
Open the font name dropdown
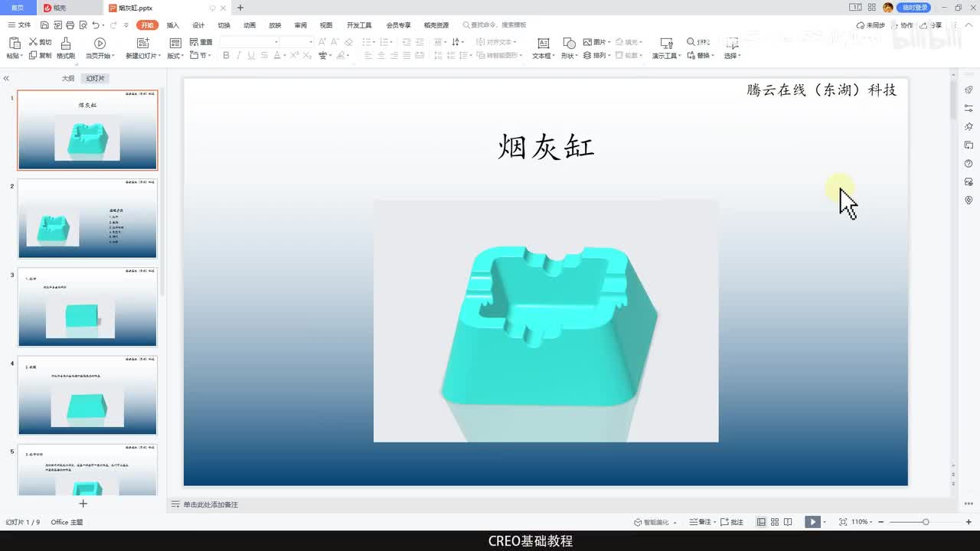[276, 42]
